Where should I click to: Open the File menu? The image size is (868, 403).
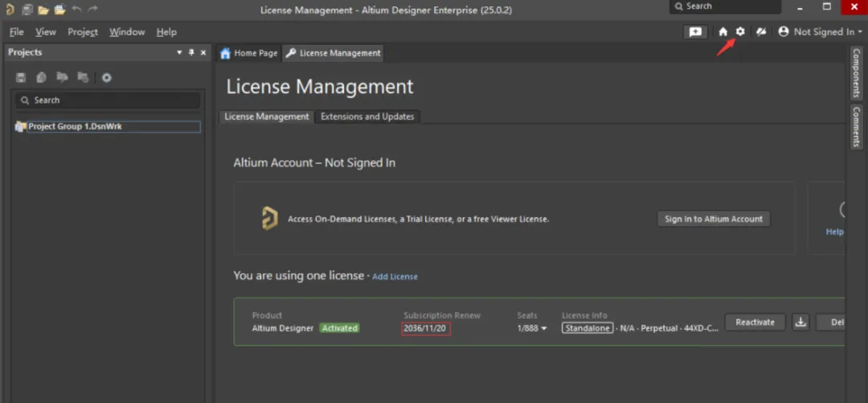coord(17,32)
